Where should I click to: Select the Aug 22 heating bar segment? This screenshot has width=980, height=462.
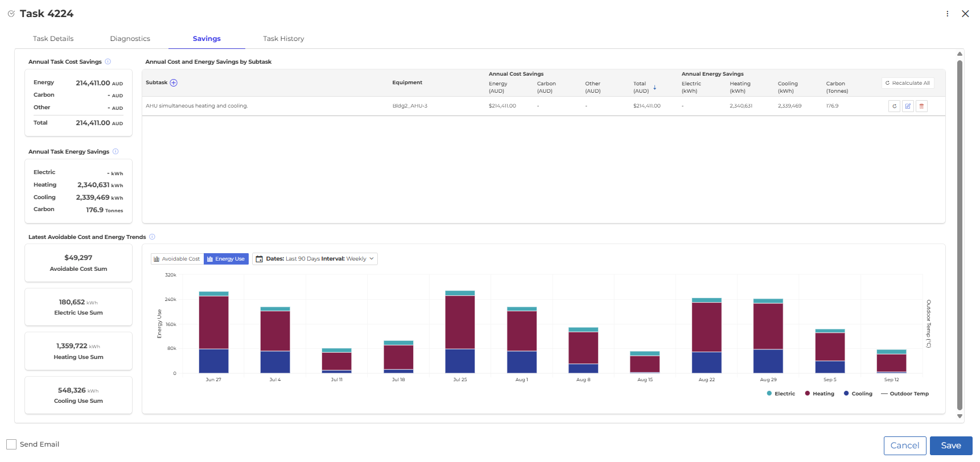(x=706, y=327)
